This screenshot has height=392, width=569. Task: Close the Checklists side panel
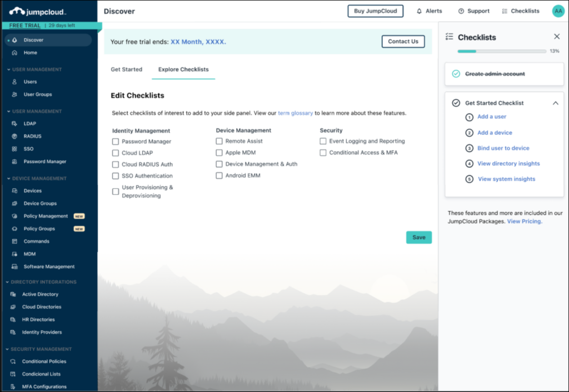coord(557,37)
